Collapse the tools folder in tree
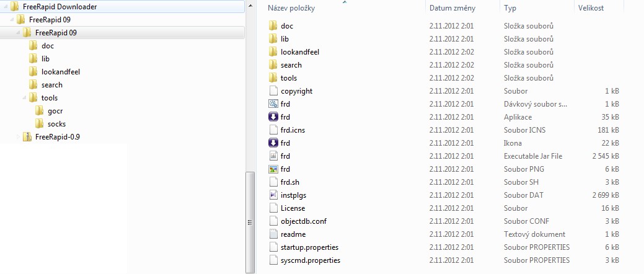This screenshot has height=274, width=644. click(x=24, y=98)
